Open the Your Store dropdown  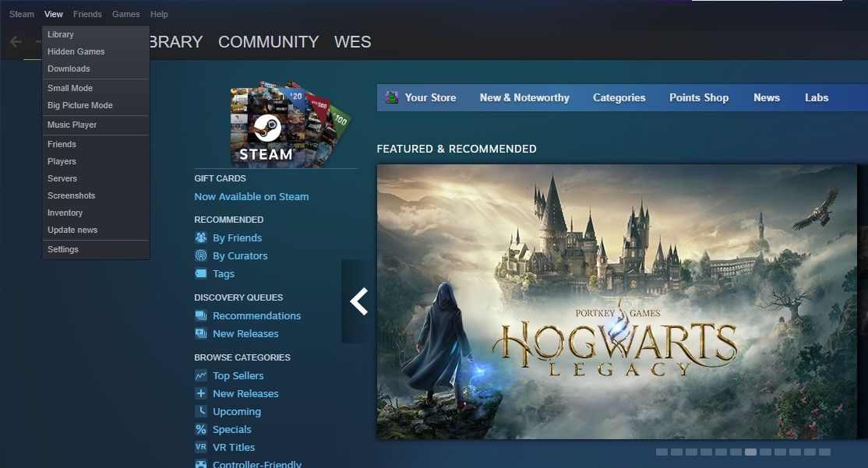430,97
